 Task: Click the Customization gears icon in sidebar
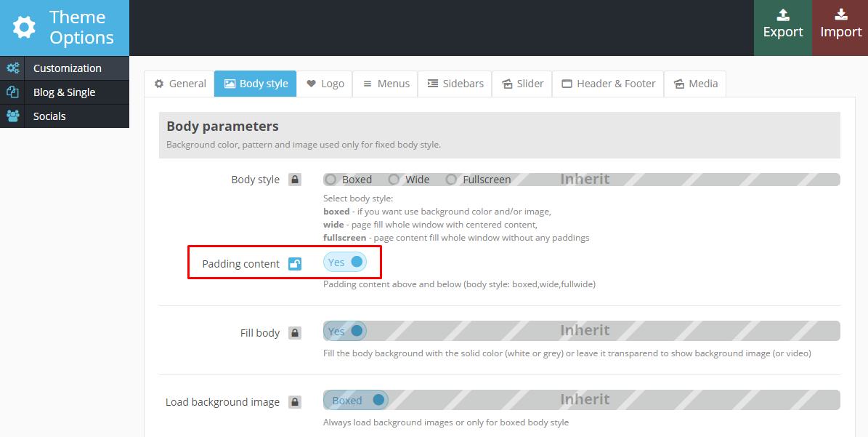[x=12, y=68]
